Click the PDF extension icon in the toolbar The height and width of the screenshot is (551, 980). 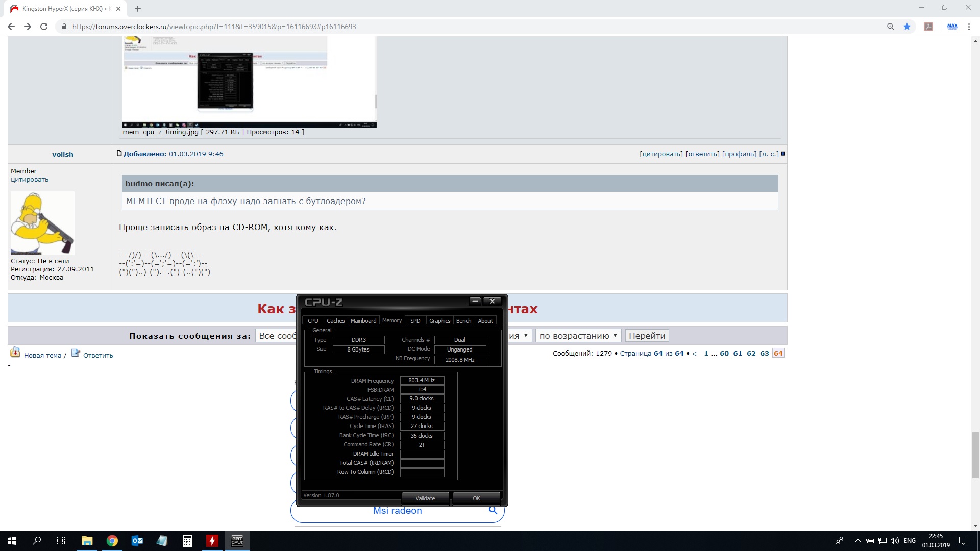pos(928,27)
